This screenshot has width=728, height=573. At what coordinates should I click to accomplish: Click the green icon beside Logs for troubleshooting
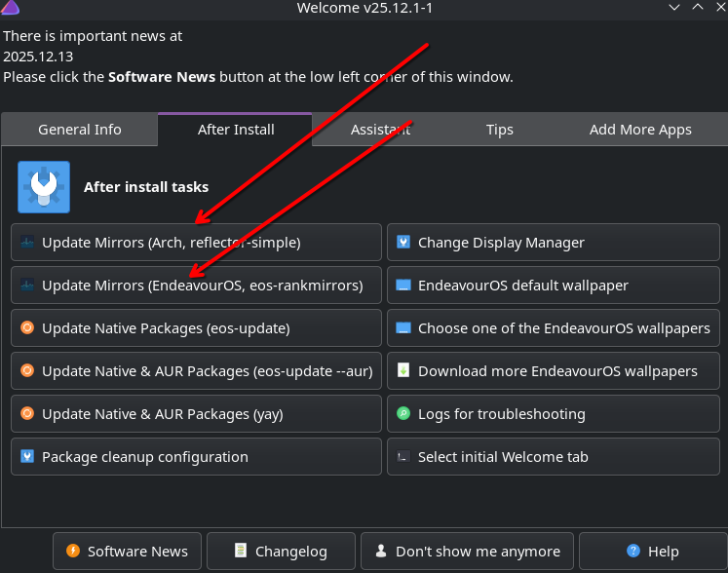[x=403, y=414]
